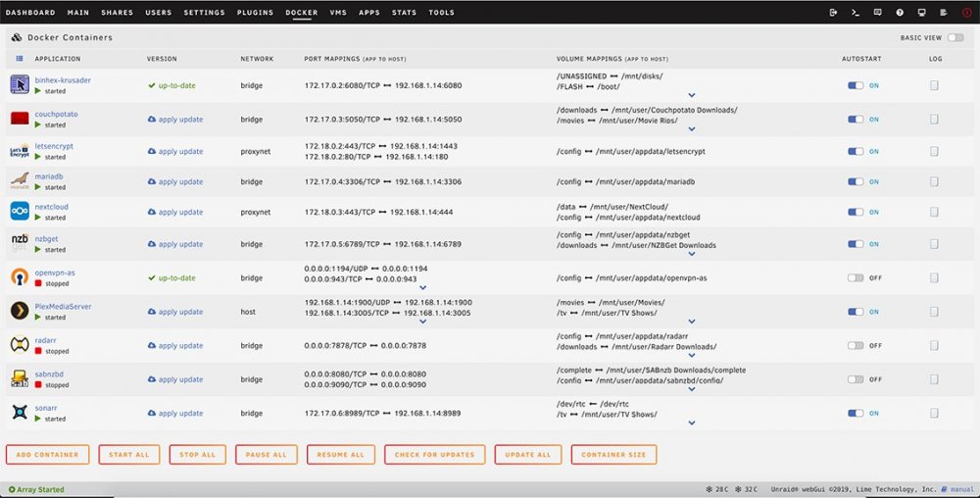Expand volume mappings for radarr
Image resolution: width=980 pixels, height=498 pixels.
(x=692, y=356)
